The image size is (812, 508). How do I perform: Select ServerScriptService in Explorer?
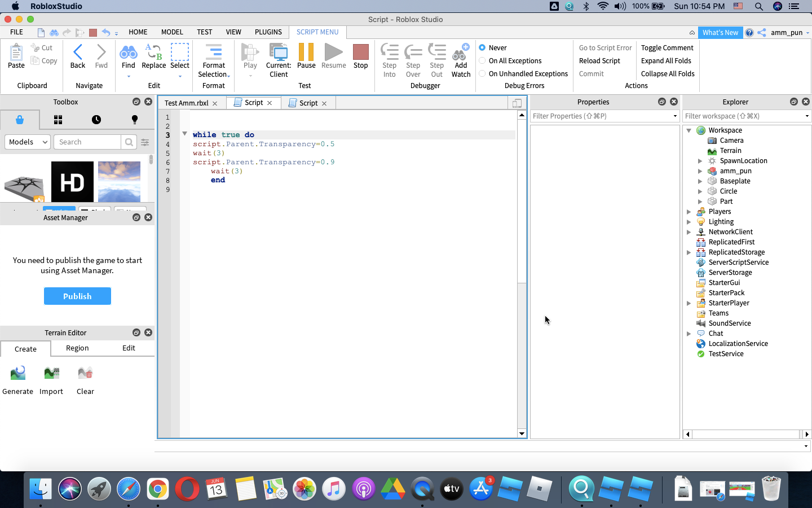point(739,262)
